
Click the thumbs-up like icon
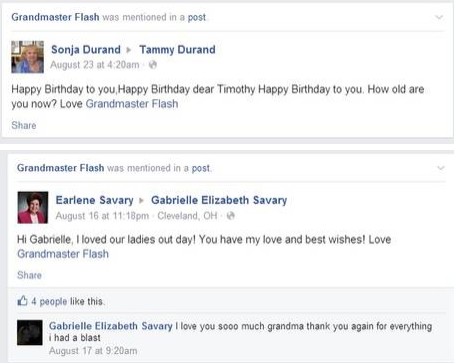pyautogui.click(x=22, y=301)
